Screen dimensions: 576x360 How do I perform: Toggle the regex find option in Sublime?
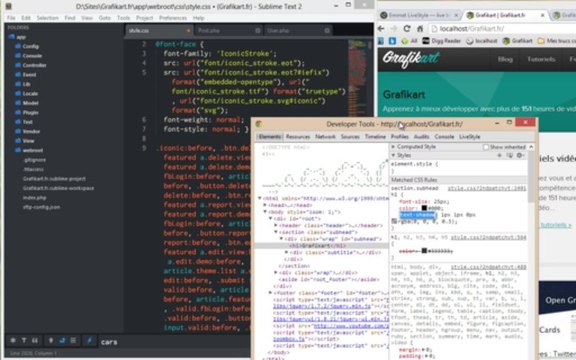point(13,341)
